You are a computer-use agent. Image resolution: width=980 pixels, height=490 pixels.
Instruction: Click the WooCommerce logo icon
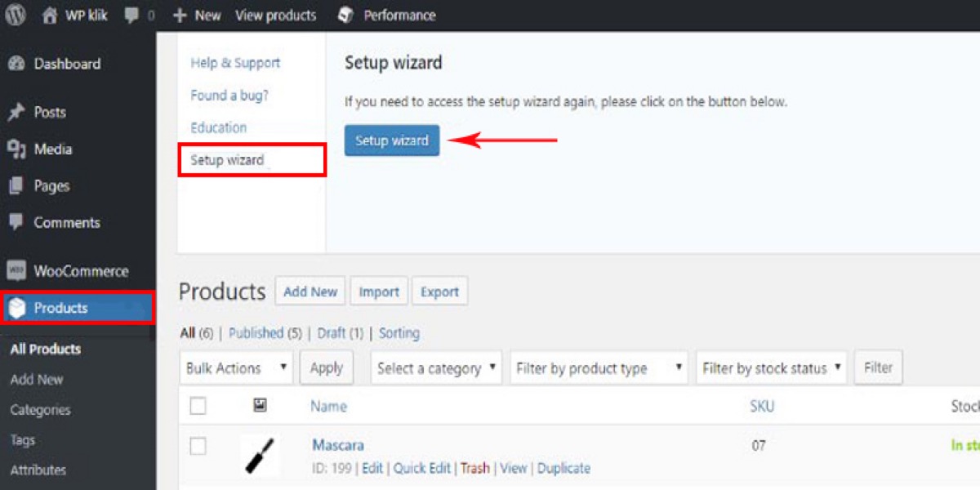pos(16,271)
